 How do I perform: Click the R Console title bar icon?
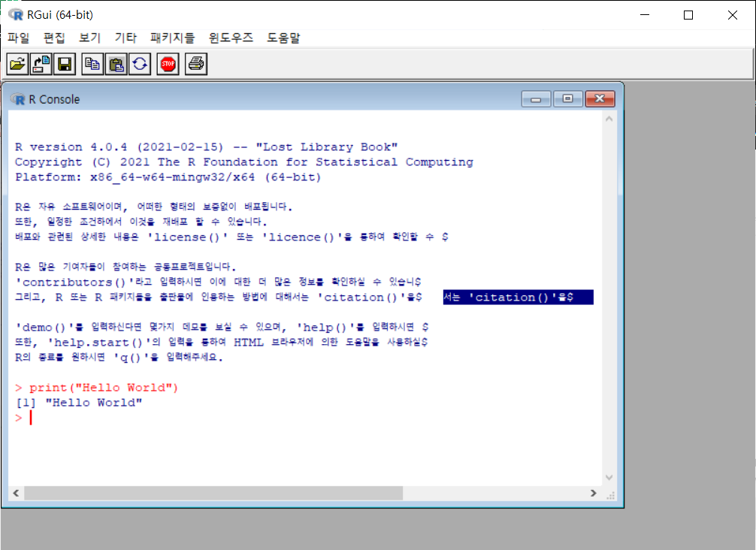pos(18,99)
